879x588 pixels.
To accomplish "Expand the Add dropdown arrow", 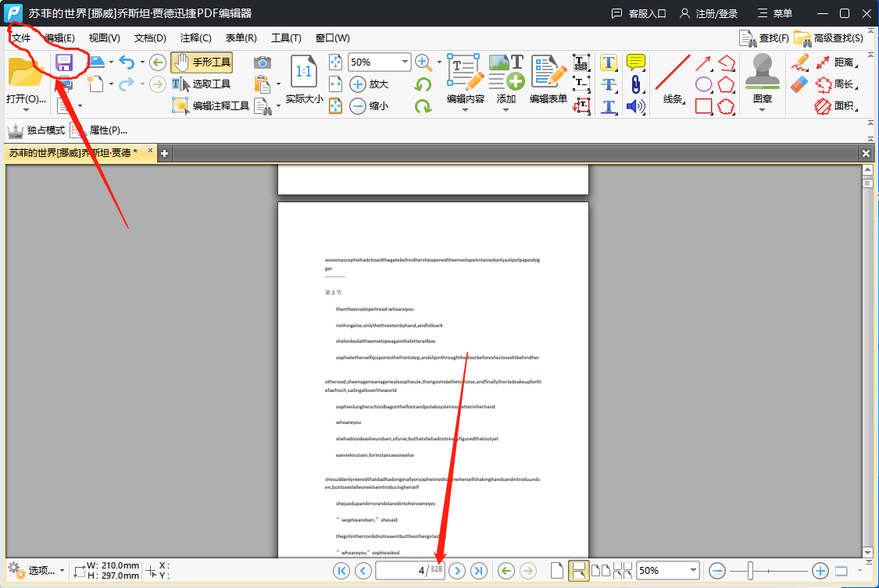I will click(506, 110).
